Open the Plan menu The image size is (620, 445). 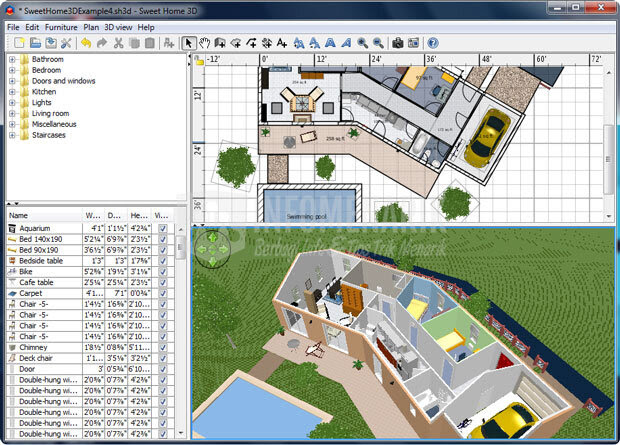click(91, 27)
